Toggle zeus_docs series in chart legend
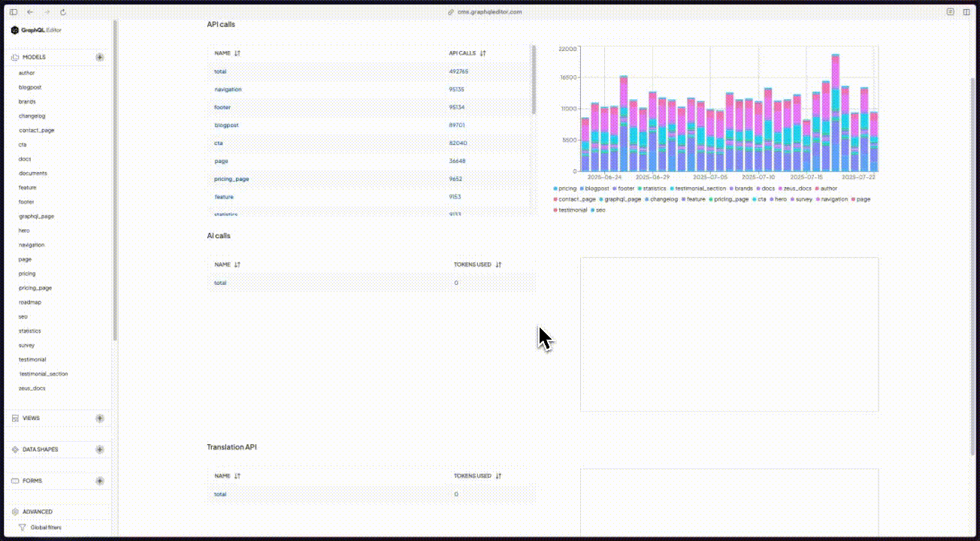The height and width of the screenshot is (541, 980). coord(795,189)
